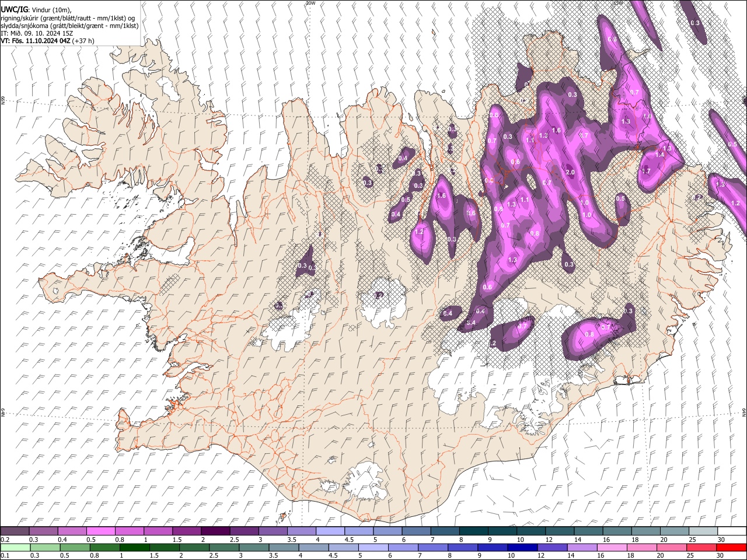747x560 pixels.
Task: Click the '2.0' snowfall value on the map
Action: [x=570, y=172]
